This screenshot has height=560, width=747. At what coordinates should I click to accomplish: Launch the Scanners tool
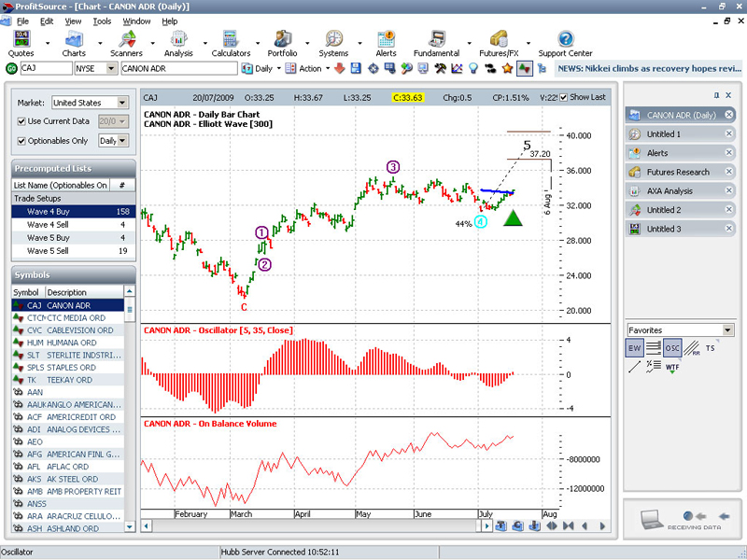pyautogui.click(x=126, y=43)
